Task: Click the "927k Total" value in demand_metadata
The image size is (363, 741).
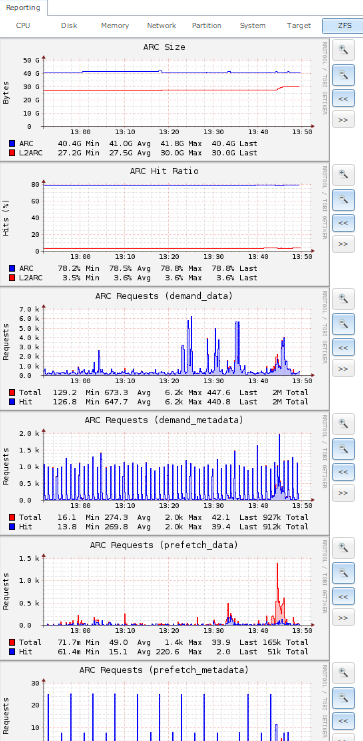Action: (286, 517)
